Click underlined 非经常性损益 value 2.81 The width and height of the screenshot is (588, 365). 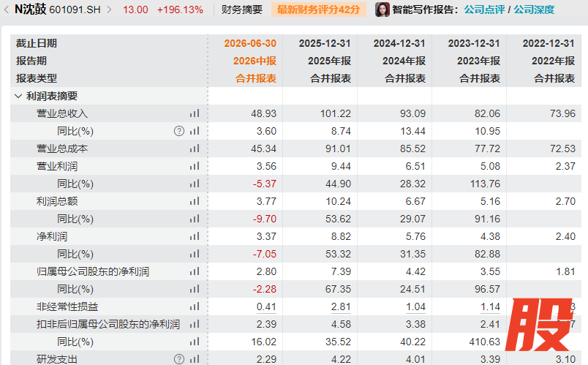341,307
